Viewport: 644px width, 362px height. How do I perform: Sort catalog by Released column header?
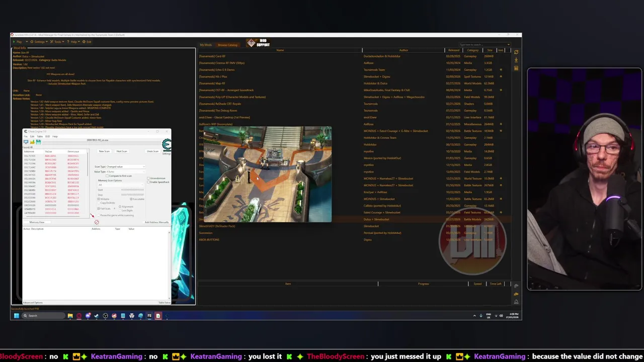coord(454,50)
